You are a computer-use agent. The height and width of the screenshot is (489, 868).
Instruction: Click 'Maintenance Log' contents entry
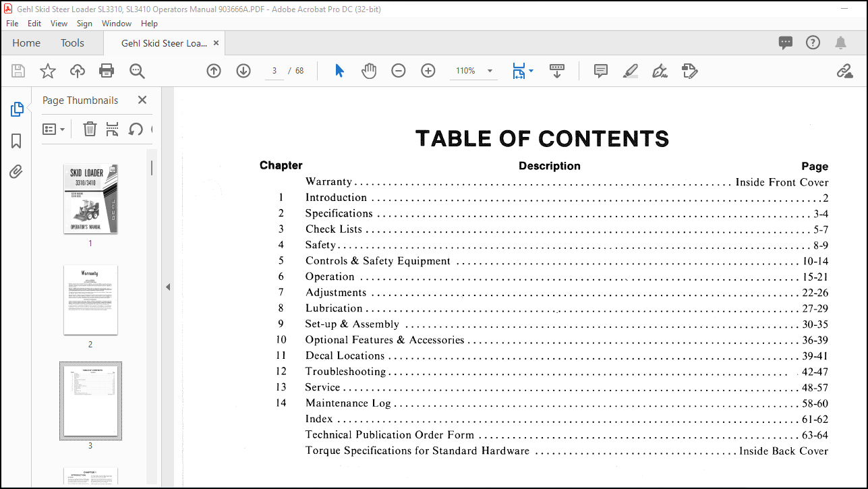point(348,403)
